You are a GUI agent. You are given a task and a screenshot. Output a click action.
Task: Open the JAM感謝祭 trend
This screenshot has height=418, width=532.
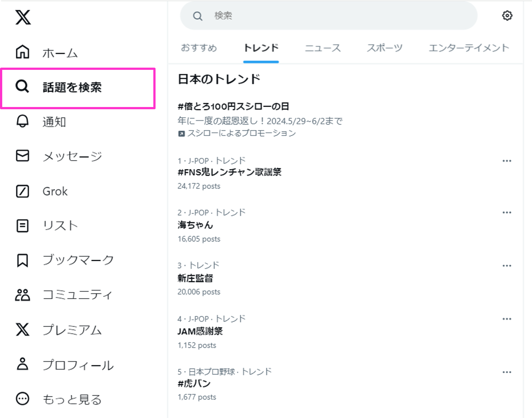coord(200,331)
